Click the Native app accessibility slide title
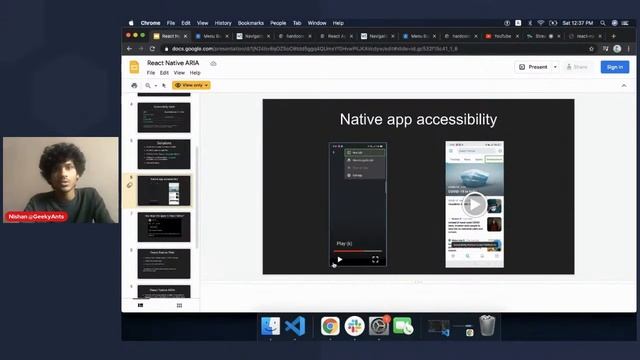The width and height of the screenshot is (640, 360). 418,119
